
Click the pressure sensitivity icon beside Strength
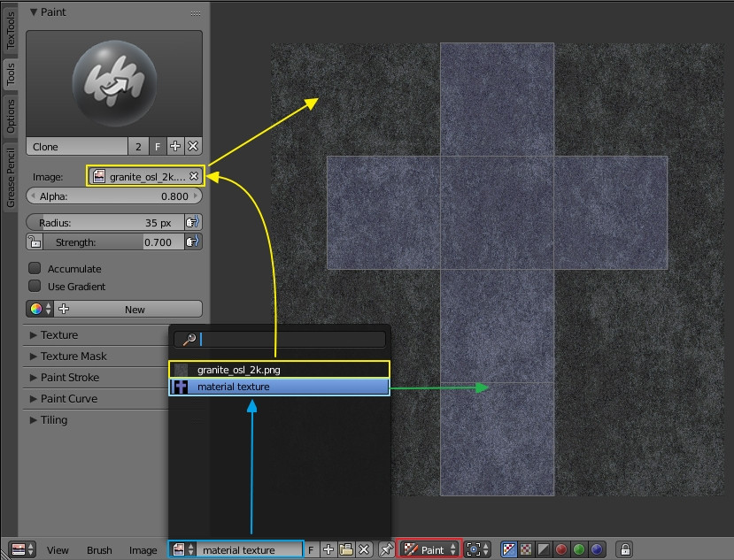coord(193,242)
